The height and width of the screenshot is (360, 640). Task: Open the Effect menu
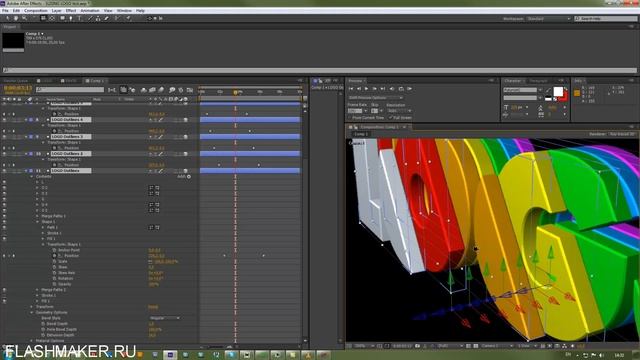click(x=71, y=11)
